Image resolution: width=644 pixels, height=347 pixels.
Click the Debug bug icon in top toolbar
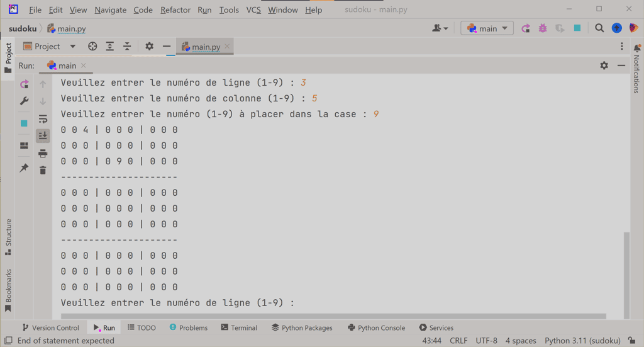pos(543,28)
